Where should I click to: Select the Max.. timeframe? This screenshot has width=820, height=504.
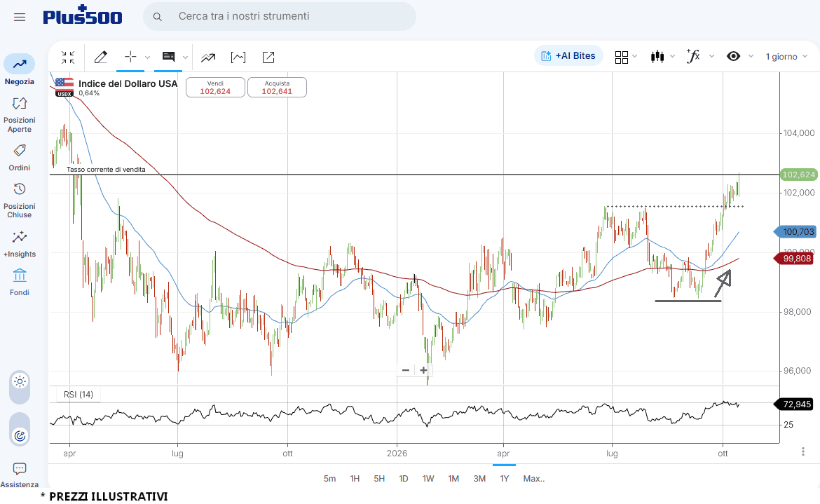[534, 478]
